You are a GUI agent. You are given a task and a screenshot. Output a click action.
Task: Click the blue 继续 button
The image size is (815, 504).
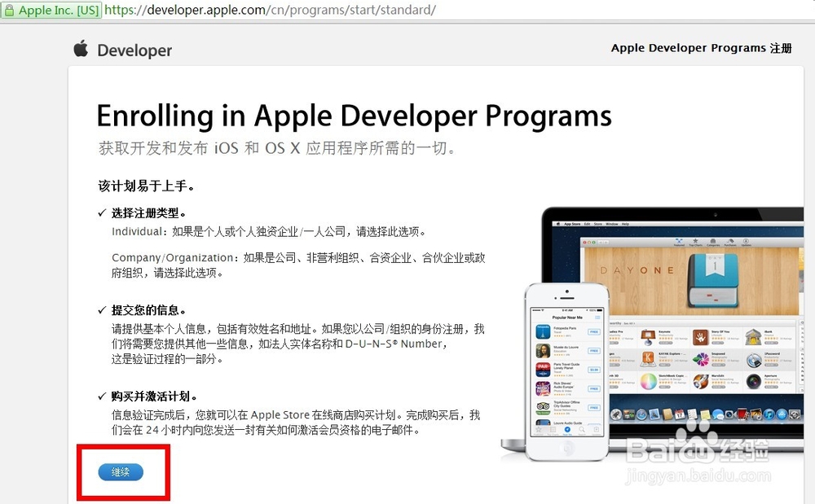[121, 472]
